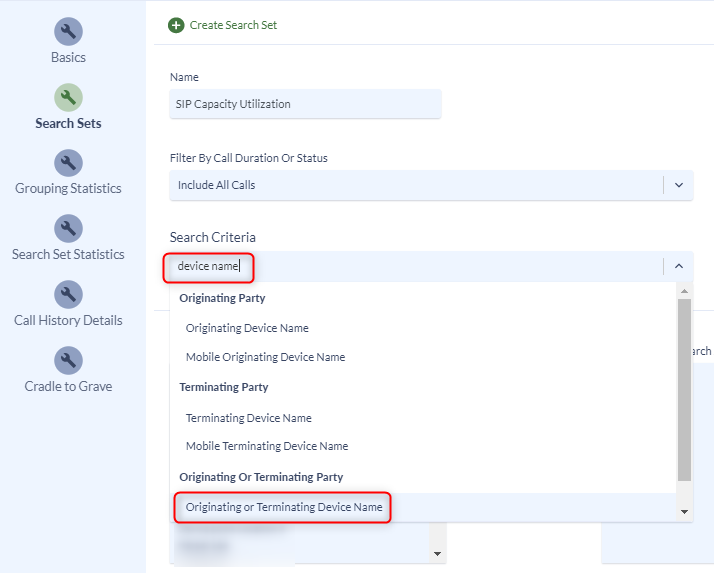
Task: Click the lower blurred list's down arrow
Action: [x=437, y=554]
